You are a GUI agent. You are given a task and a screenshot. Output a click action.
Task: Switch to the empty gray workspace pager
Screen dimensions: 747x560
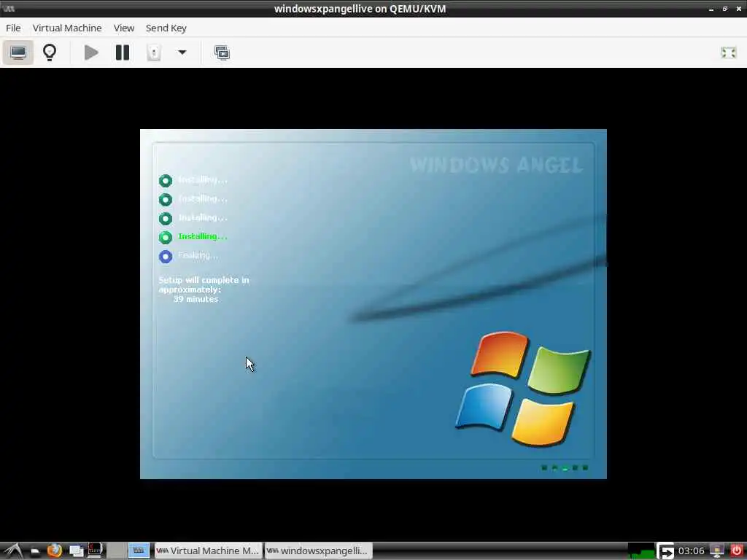pyautogui.click(x=116, y=551)
